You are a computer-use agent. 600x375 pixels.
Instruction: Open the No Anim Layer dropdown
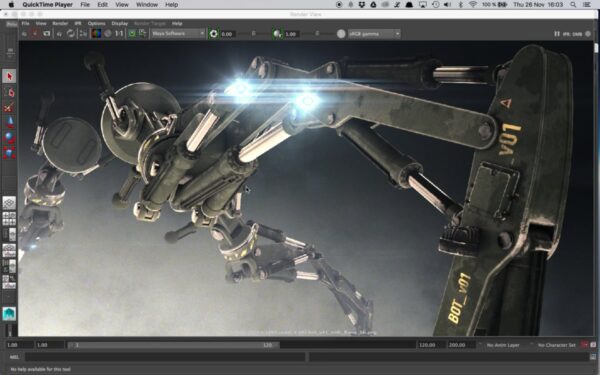pyautogui.click(x=502, y=345)
